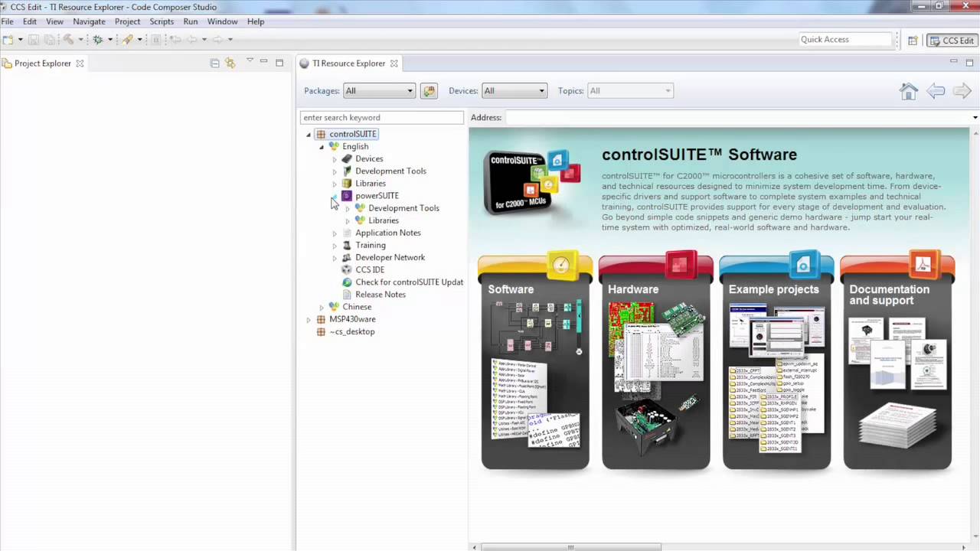Select the CCS Edit perspective button

951,41
